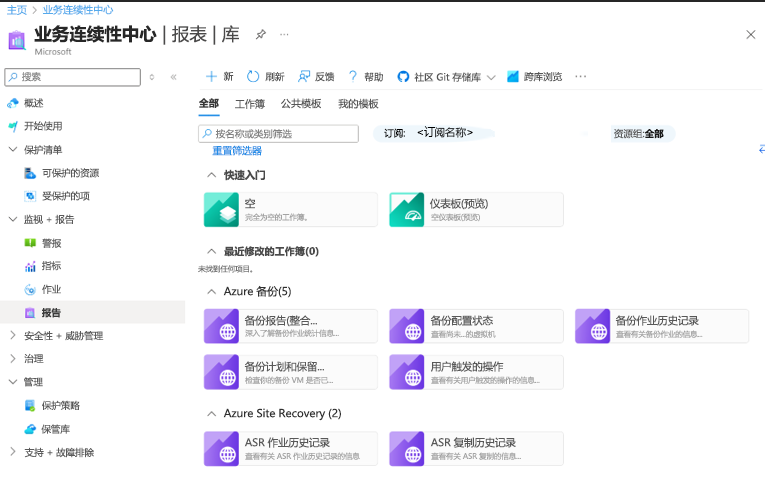765x496 pixels.
Task: Click the 按名称或类别筛选 filter box
Action: (279, 134)
